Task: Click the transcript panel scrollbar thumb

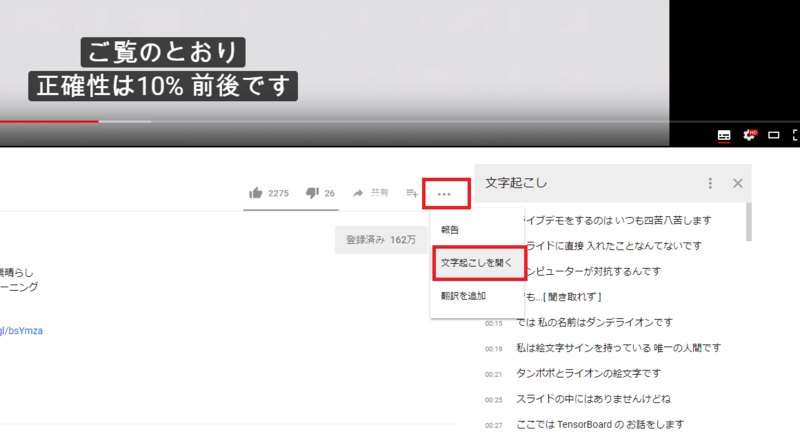Action: pyautogui.click(x=749, y=222)
